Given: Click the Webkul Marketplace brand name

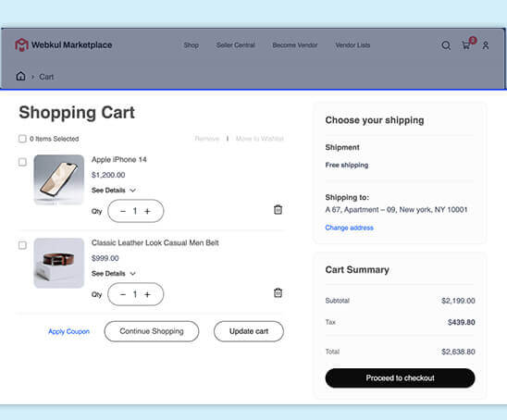Looking at the screenshot, I should click(x=72, y=45).
